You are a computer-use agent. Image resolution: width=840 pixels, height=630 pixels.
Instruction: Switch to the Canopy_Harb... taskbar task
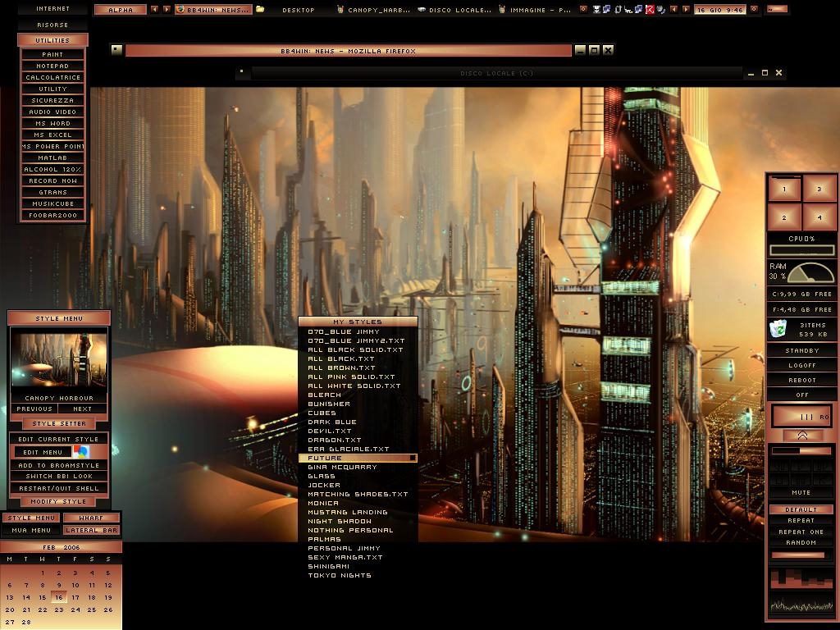click(x=373, y=10)
